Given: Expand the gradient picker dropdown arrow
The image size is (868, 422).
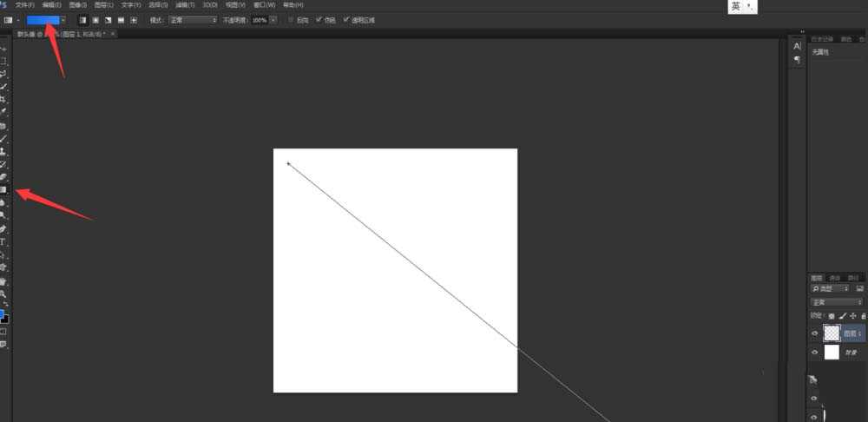Looking at the screenshot, I should 63,19.
